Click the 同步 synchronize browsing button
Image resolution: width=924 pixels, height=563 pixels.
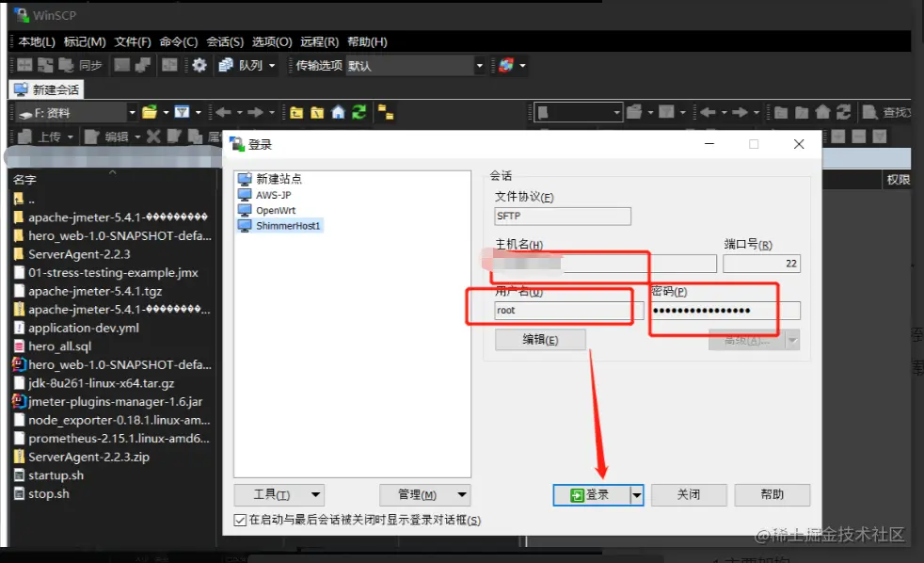pos(90,65)
